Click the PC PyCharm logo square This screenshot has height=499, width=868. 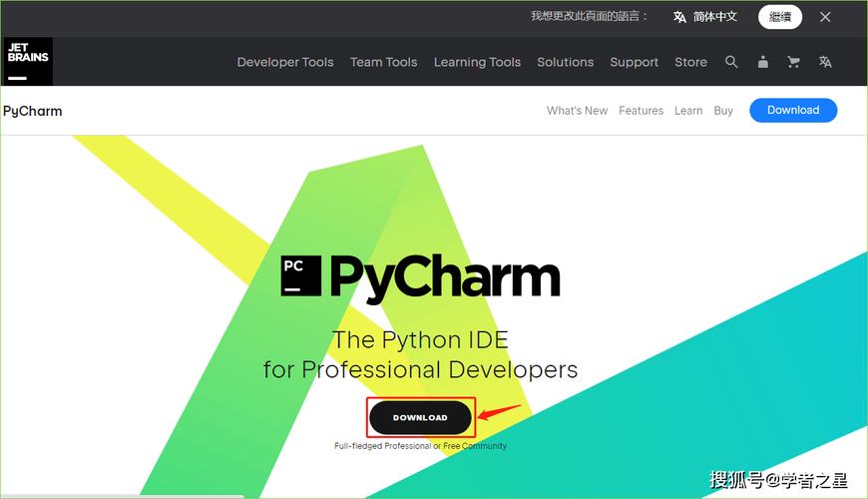coord(300,275)
